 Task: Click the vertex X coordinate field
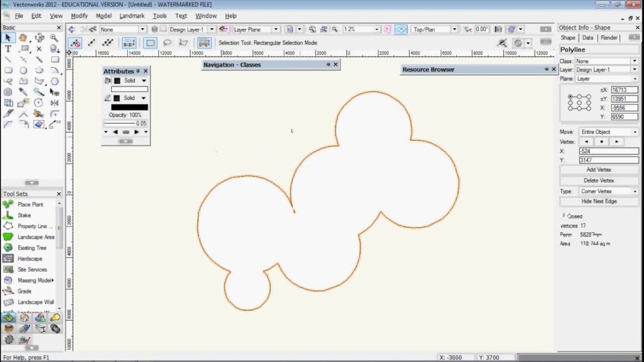click(x=609, y=151)
